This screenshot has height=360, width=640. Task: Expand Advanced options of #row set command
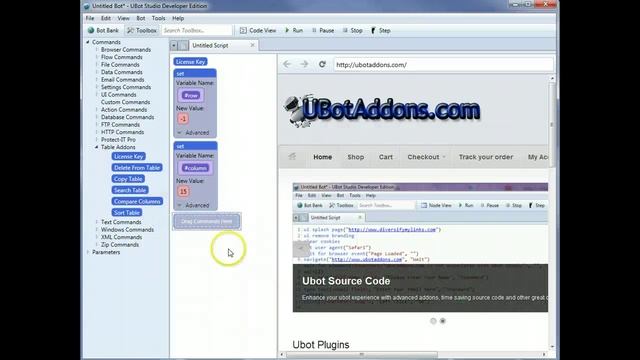coord(193,133)
